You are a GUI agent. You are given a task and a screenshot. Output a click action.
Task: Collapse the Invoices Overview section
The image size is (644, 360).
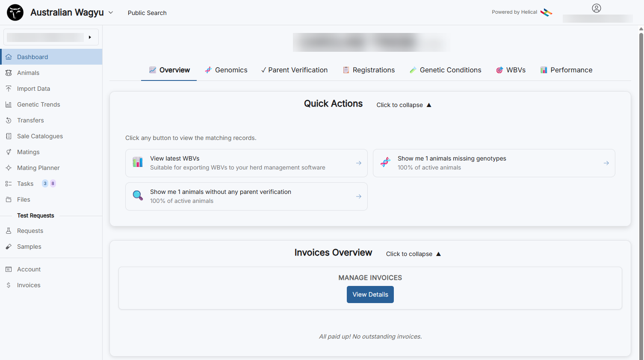pyautogui.click(x=413, y=254)
